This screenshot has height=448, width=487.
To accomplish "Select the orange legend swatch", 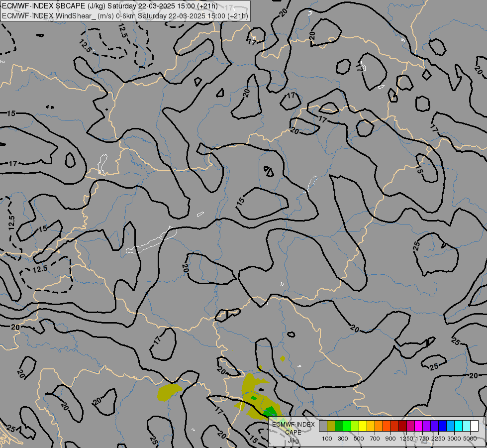I will 379,426.
